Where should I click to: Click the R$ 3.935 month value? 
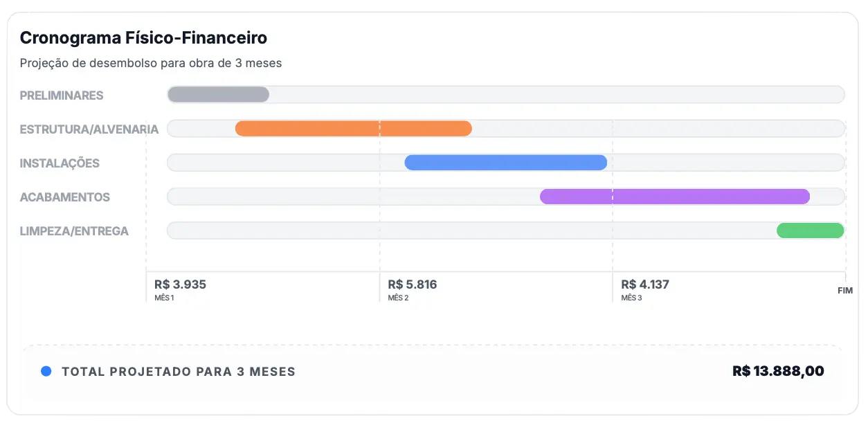tap(180, 284)
